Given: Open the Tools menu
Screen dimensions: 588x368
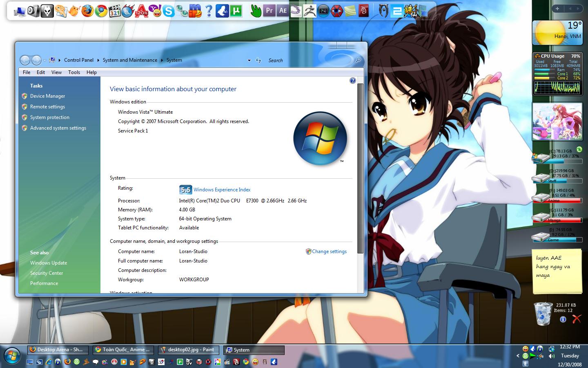Looking at the screenshot, I should pyautogui.click(x=74, y=72).
